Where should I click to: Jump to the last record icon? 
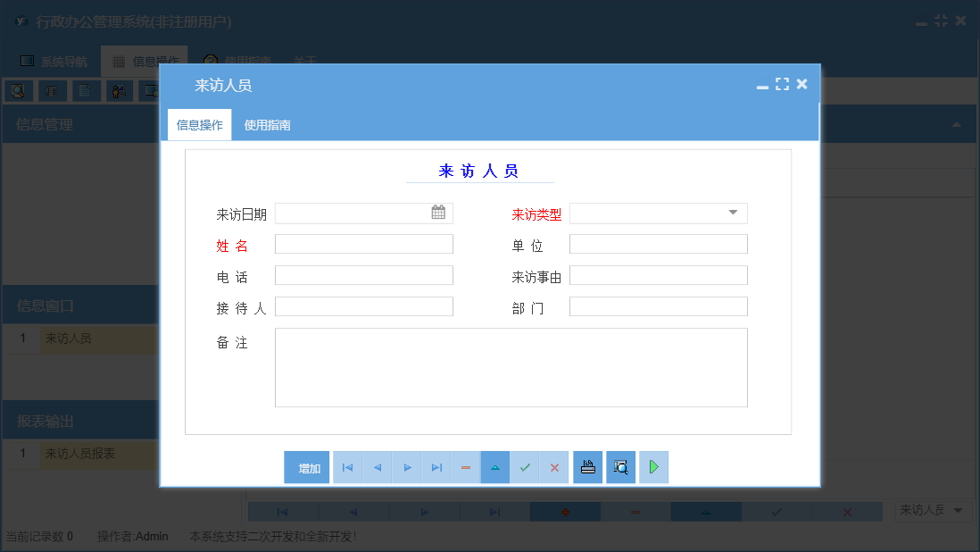[x=436, y=467]
